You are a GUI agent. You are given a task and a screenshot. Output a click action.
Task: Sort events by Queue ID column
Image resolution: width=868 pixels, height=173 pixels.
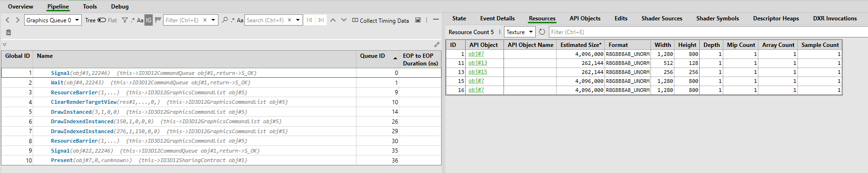[x=378, y=59]
